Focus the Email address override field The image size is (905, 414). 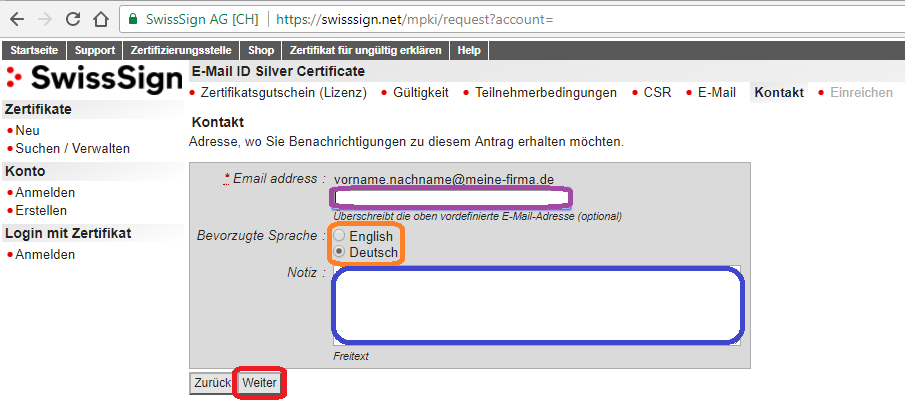coord(452,198)
